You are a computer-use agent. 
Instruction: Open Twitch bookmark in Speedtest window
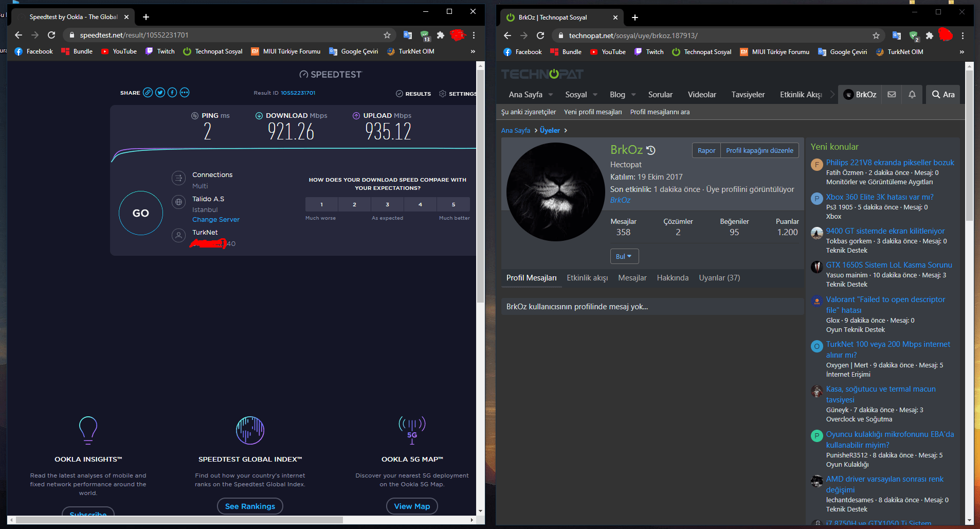(x=160, y=51)
